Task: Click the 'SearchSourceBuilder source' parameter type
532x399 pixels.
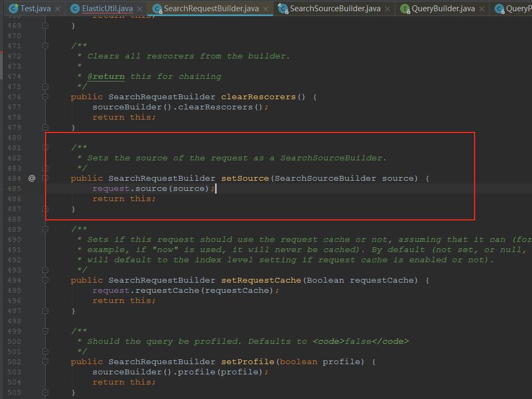Action: (x=326, y=179)
